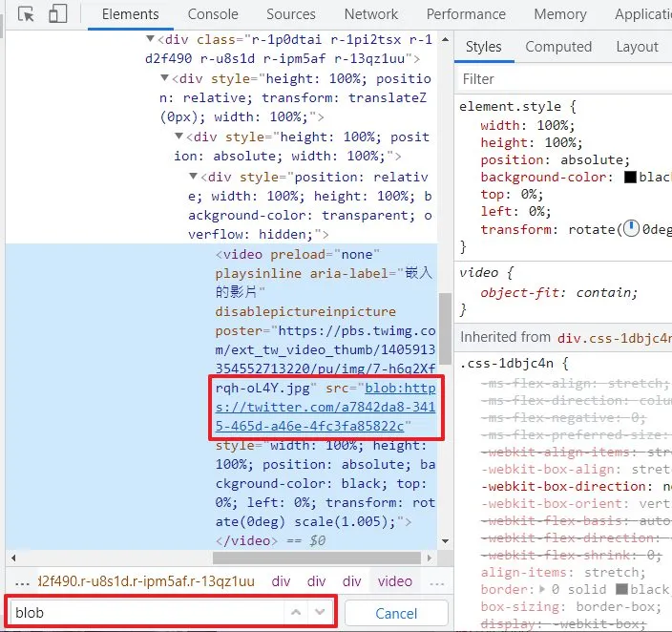The image size is (672, 632).
Task: Open the Console tab
Action: pyautogui.click(x=213, y=14)
